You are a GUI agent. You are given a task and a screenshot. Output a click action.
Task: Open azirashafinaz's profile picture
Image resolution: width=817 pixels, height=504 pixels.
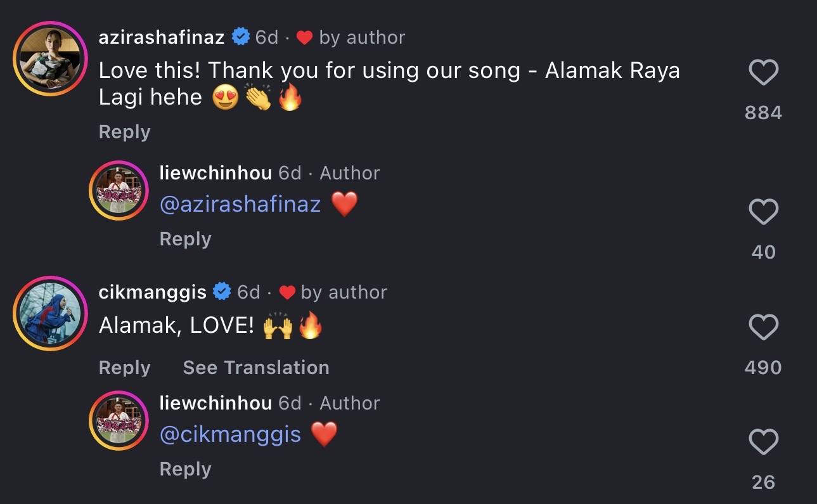pyautogui.click(x=50, y=61)
